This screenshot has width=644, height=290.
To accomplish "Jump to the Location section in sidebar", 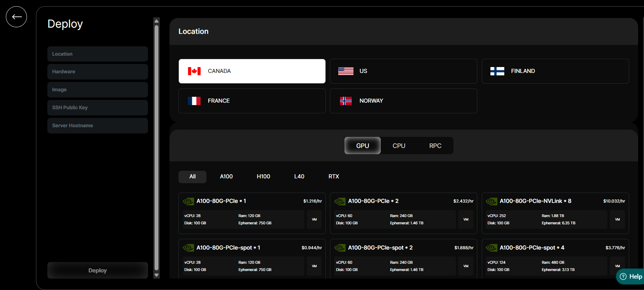I will [98, 54].
